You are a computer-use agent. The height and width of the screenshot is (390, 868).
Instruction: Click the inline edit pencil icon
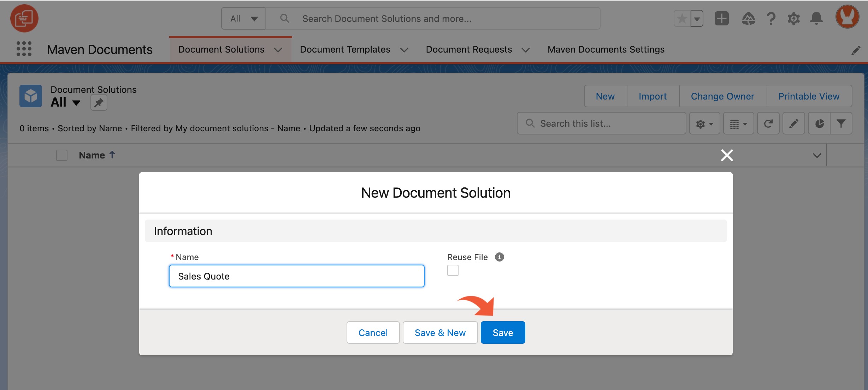(794, 123)
